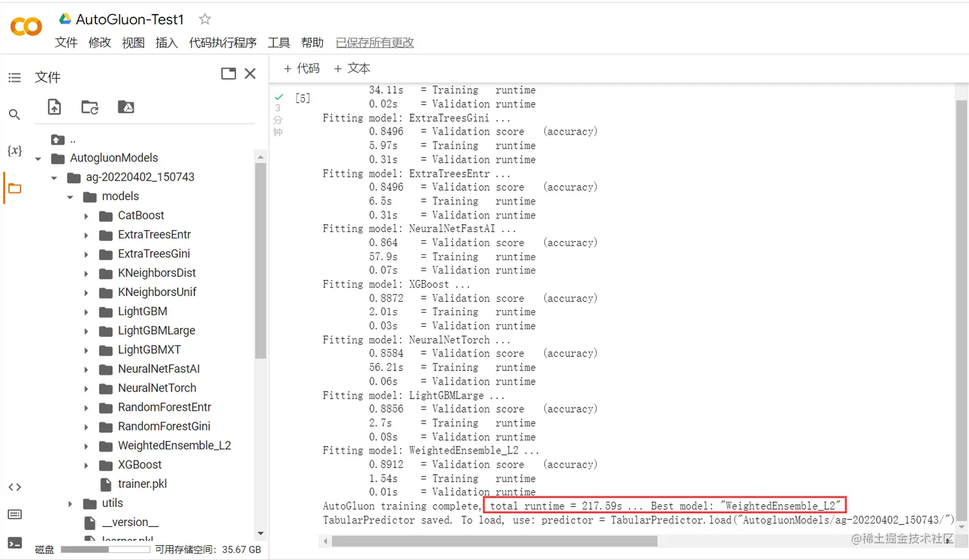Open the code snippets icon
Image resolution: width=969 pixels, height=560 pixels.
(x=14, y=487)
